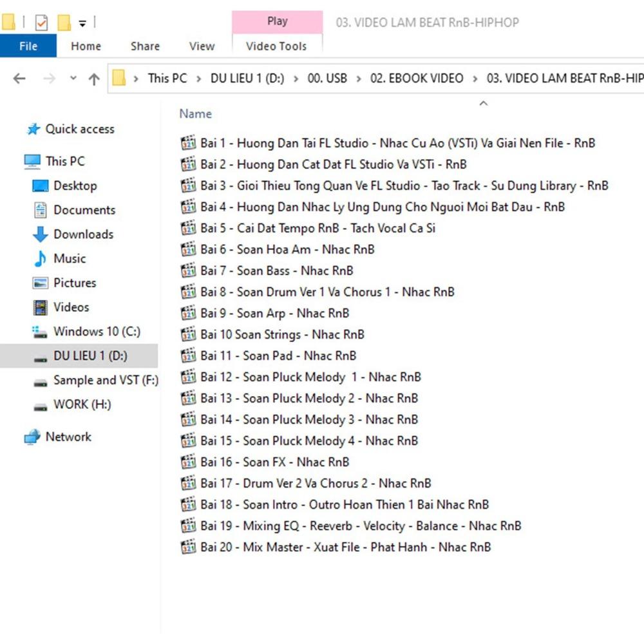This screenshot has width=644, height=644.
Task: Expand the chevron after 00. USB breadcrumb
Action: [x=359, y=79]
